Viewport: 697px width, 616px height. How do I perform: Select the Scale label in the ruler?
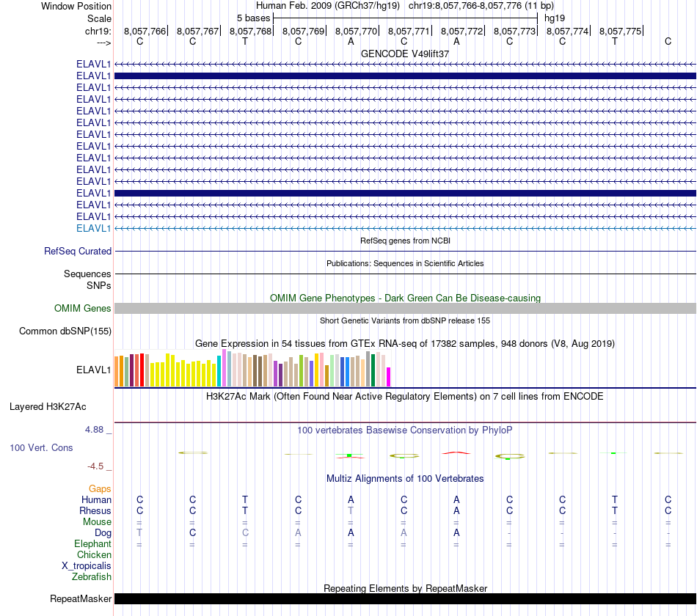(x=99, y=18)
